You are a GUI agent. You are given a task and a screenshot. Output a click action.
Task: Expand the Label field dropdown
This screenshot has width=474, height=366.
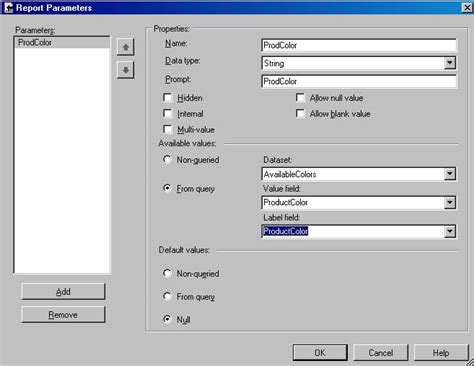pos(450,231)
